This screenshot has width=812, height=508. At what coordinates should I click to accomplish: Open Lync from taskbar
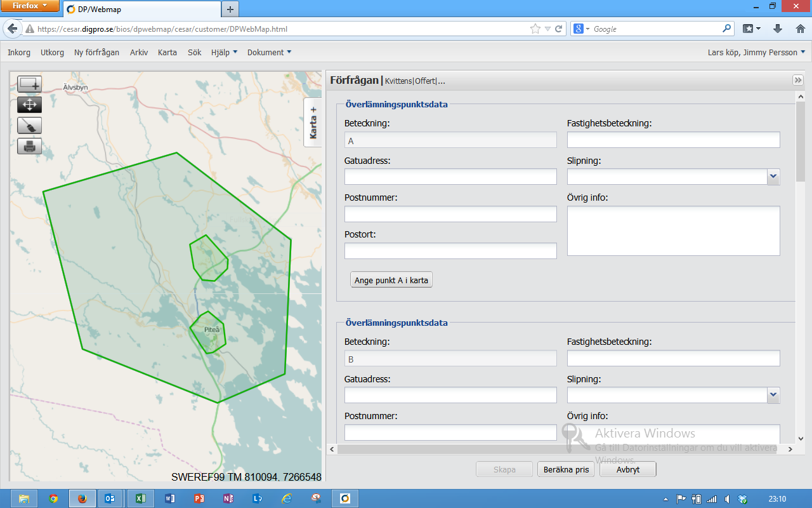pyautogui.click(x=257, y=498)
